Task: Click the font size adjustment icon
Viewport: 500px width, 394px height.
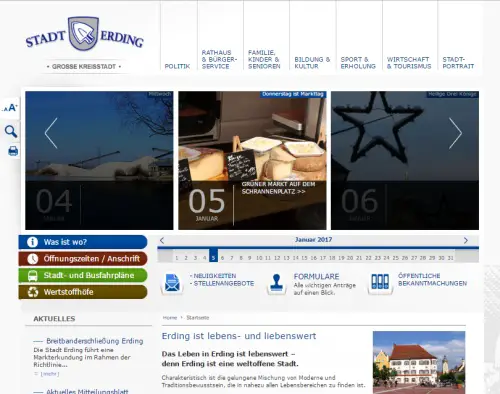Action: click(x=9, y=108)
